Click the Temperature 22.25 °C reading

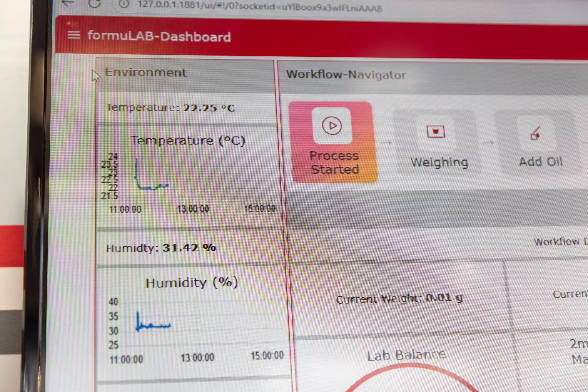coord(171,108)
